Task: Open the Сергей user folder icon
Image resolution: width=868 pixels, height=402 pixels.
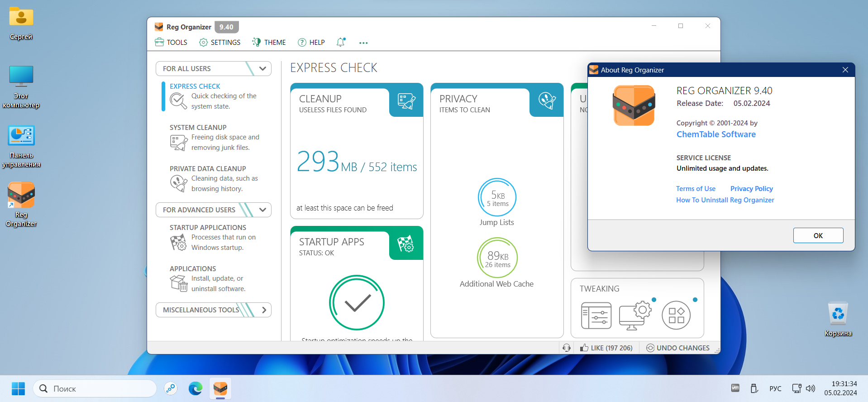Action: click(21, 23)
